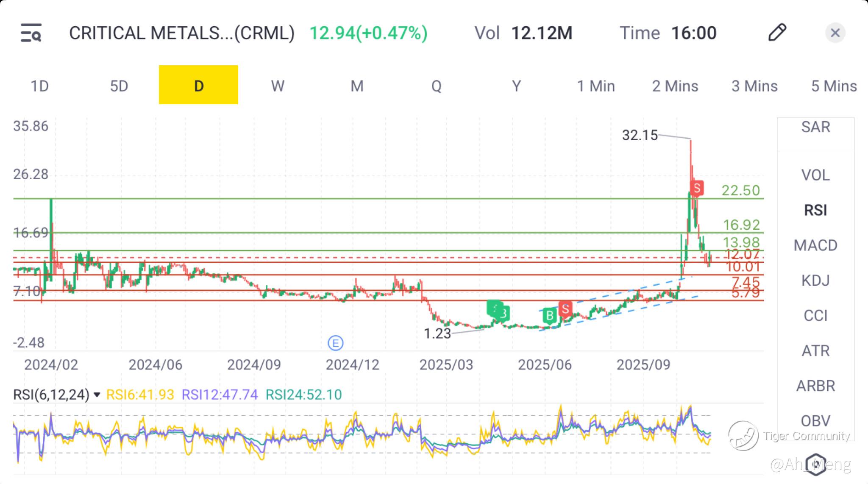Toggle the KDJ indicator
This screenshot has width=868, height=484.
coord(815,281)
